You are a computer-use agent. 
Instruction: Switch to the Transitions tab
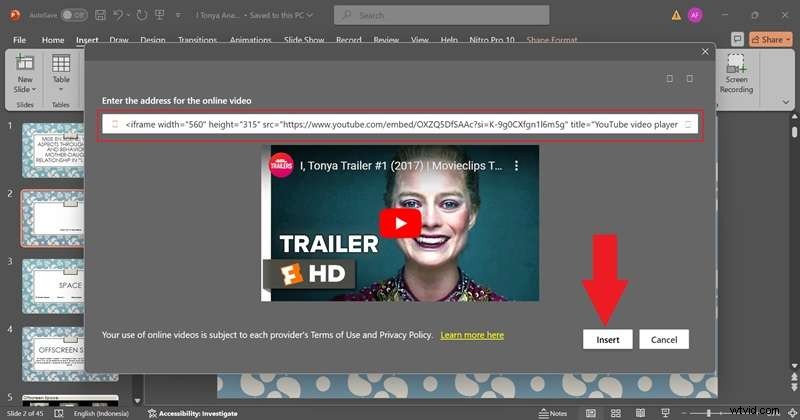(197, 40)
